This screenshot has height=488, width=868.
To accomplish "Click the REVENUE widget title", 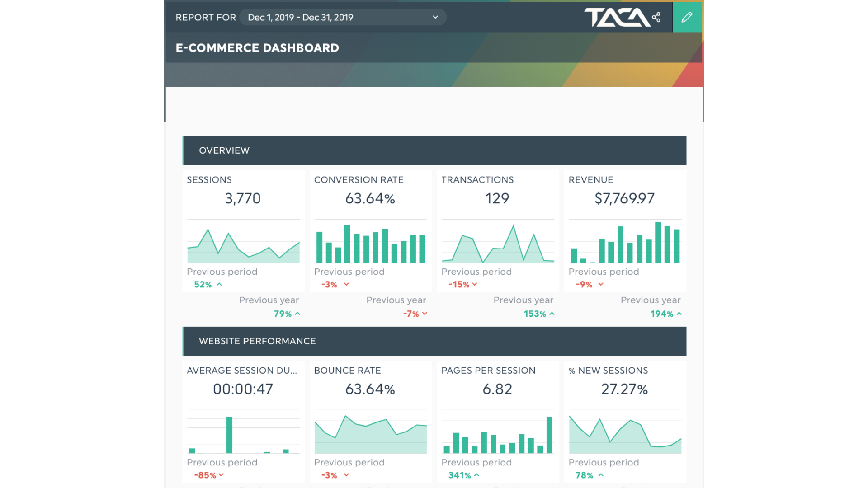I will (x=591, y=180).
